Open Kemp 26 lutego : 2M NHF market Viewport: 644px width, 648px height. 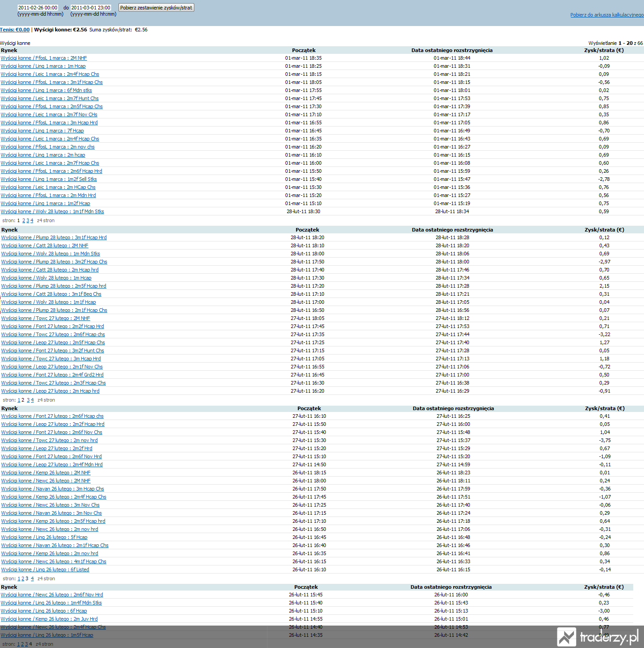[46, 473]
